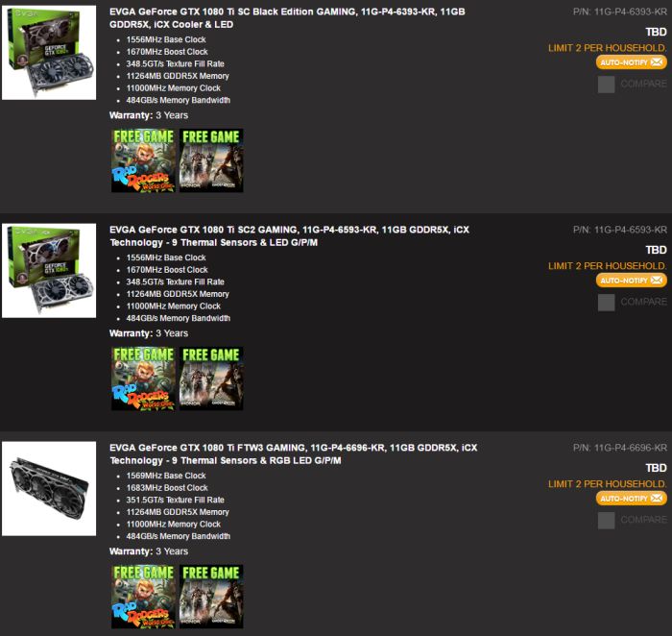Click Auto-Notify for SC Black Edition card
The image size is (672, 636).
tap(632, 62)
